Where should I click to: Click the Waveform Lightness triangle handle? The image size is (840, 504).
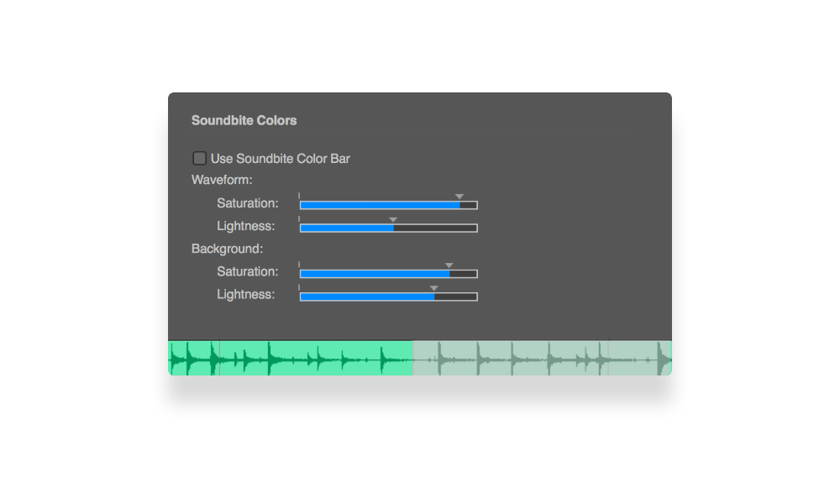coord(393,219)
